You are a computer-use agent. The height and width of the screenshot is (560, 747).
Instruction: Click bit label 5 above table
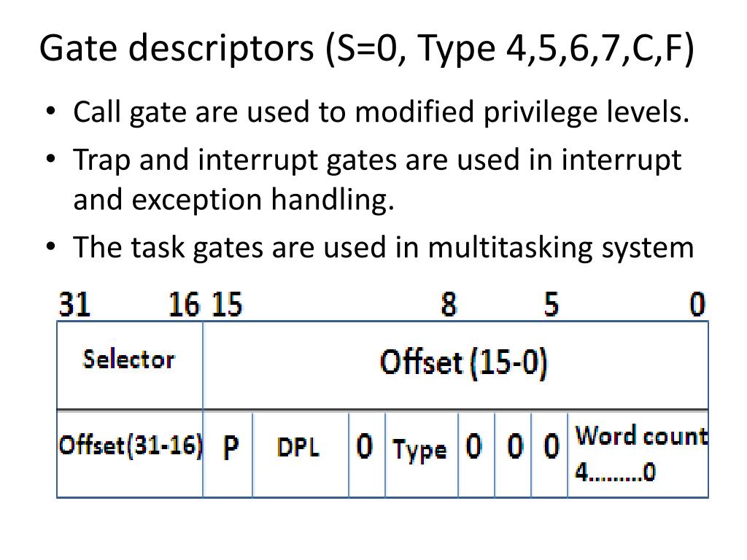(x=551, y=304)
